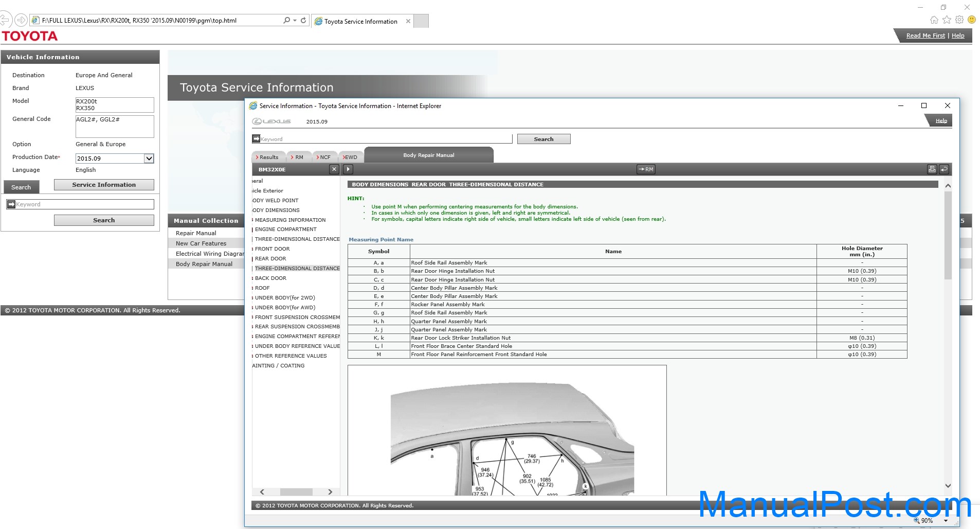Open Electrical Wiring Diagram in Manual Collection
Screen dimensions: 980x529
210,254
